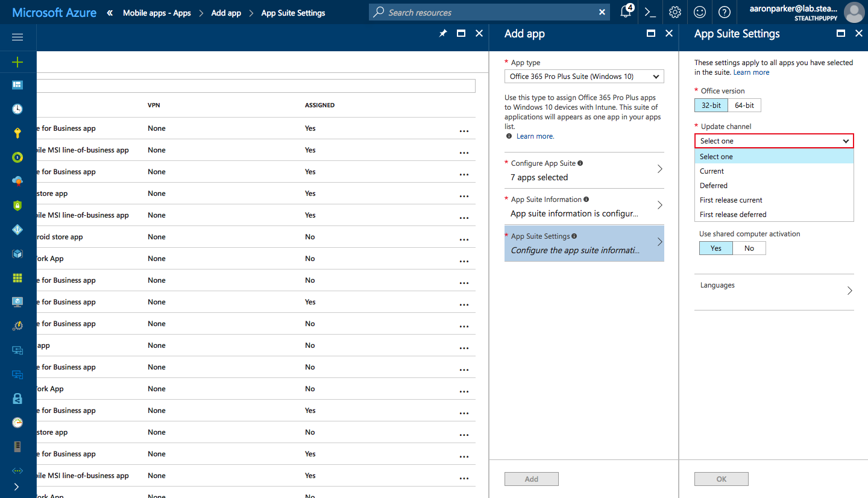868x498 pixels.
Task: Choose First release deferred option
Action: click(x=774, y=215)
